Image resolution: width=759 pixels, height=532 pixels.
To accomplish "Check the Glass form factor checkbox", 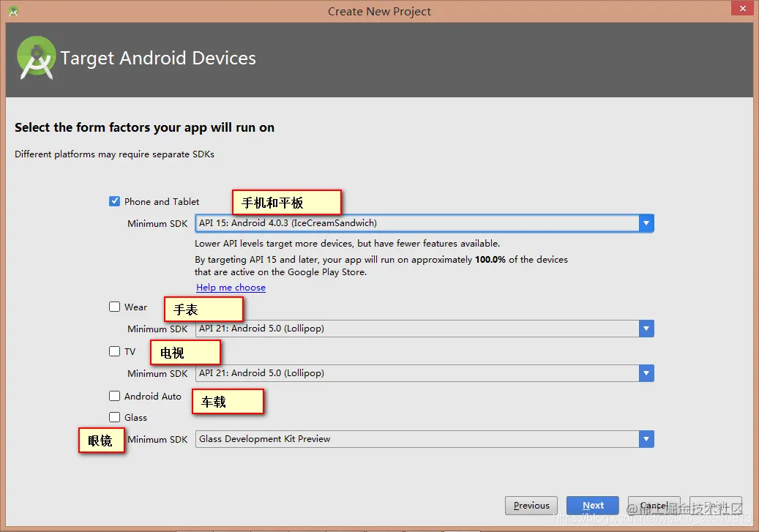I will (114, 417).
